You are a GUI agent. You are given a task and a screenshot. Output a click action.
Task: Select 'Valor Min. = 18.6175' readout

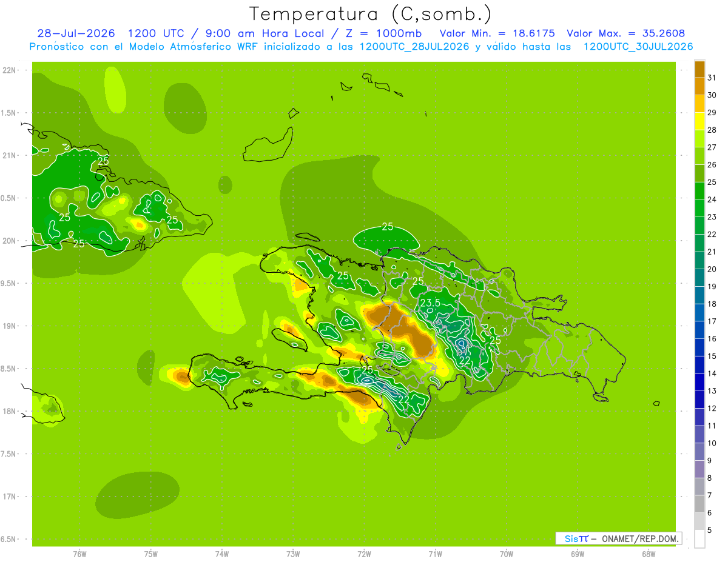[x=497, y=33]
